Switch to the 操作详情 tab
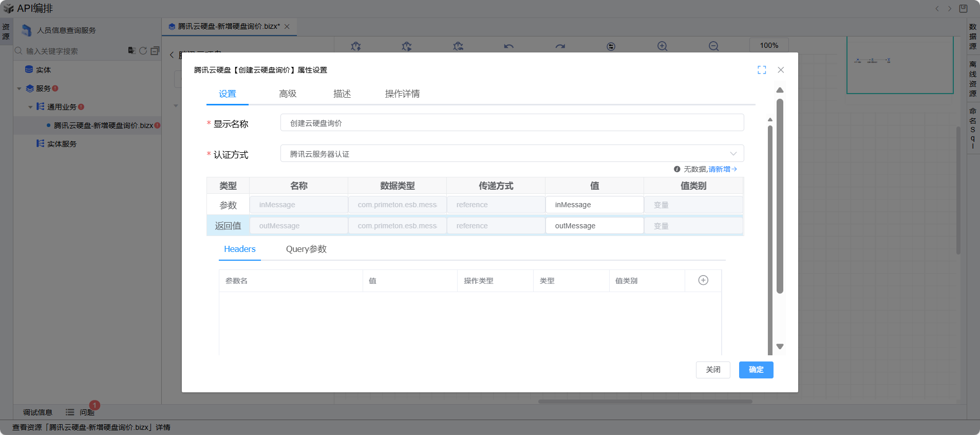 click(402, 94)
